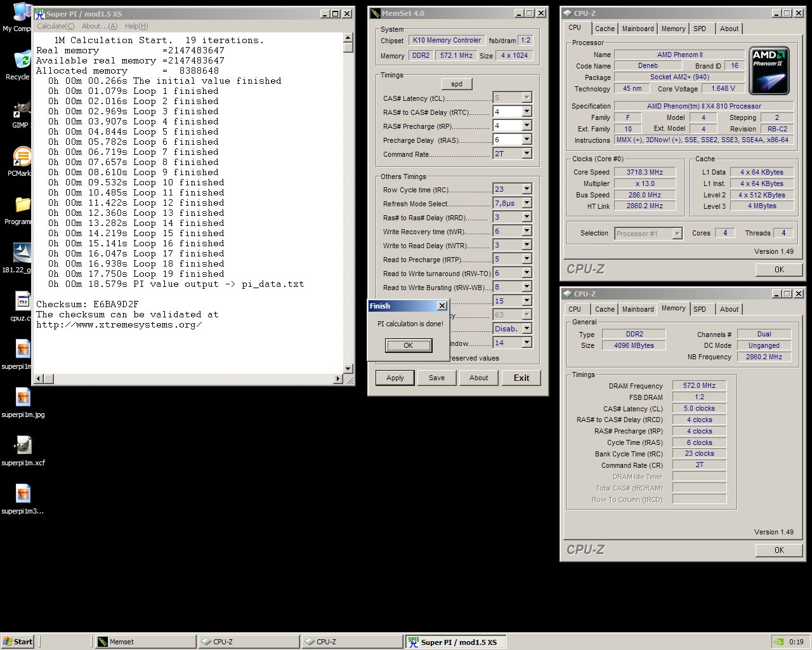Activate Super PI taskbar button
The width and height of the screenshot is (812, 650).
pos(455,642)
